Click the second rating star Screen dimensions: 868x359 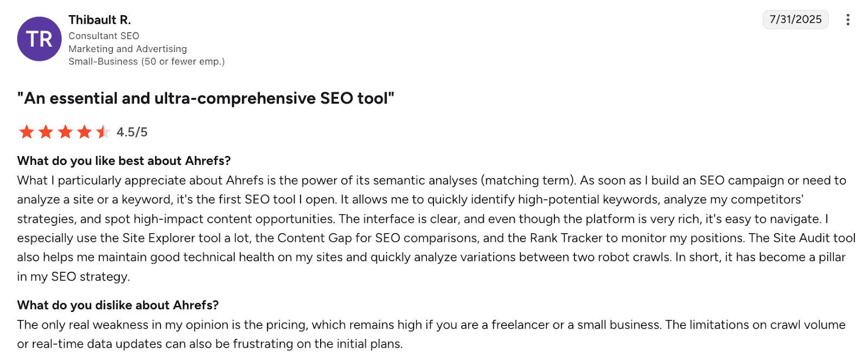(x=46, y=132)
